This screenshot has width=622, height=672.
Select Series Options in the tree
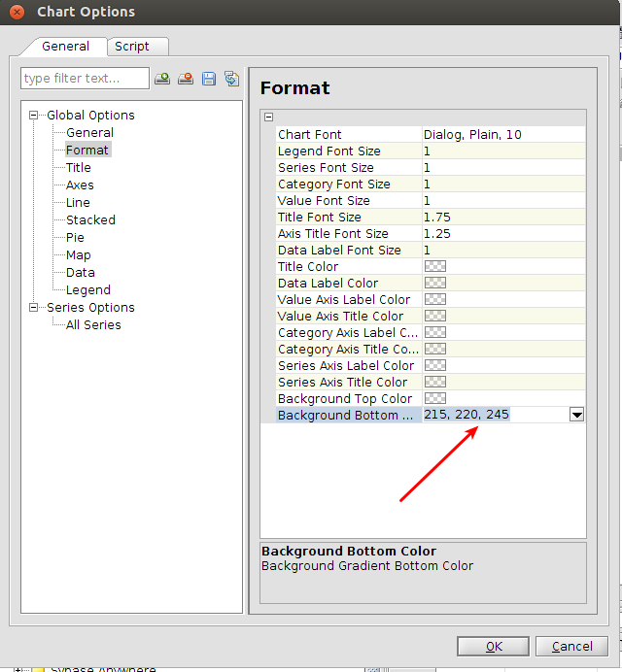90,307
